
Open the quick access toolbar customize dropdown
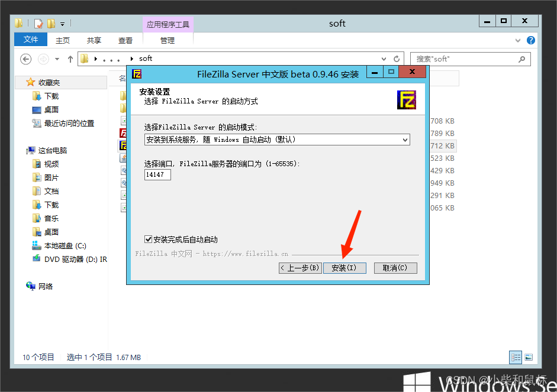pos(63,24)
